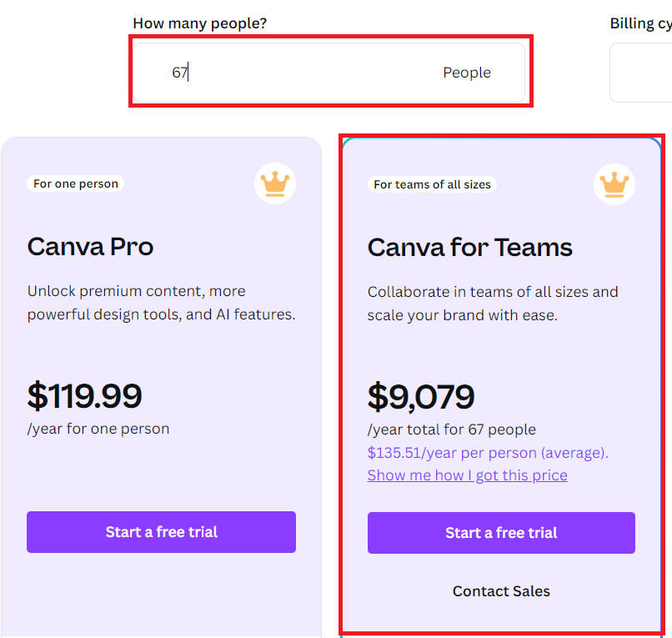Screen dimensions: 672x638
Task: Start a free trial of Canva Pro
Action: (161, 532)
